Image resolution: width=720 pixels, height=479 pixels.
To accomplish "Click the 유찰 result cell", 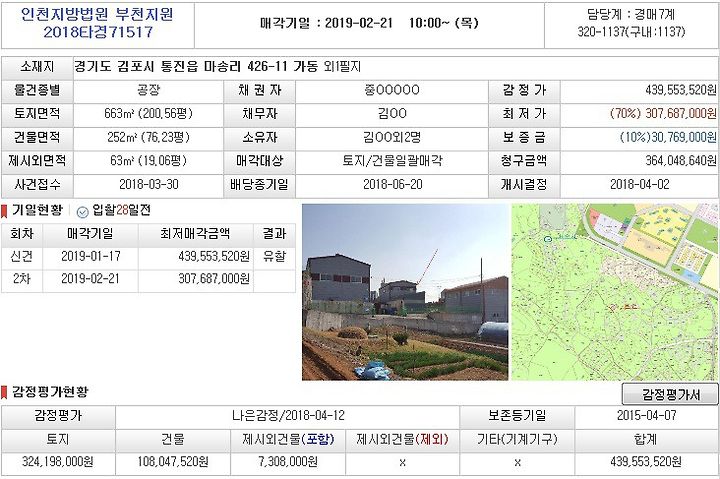I will [274, 256].
